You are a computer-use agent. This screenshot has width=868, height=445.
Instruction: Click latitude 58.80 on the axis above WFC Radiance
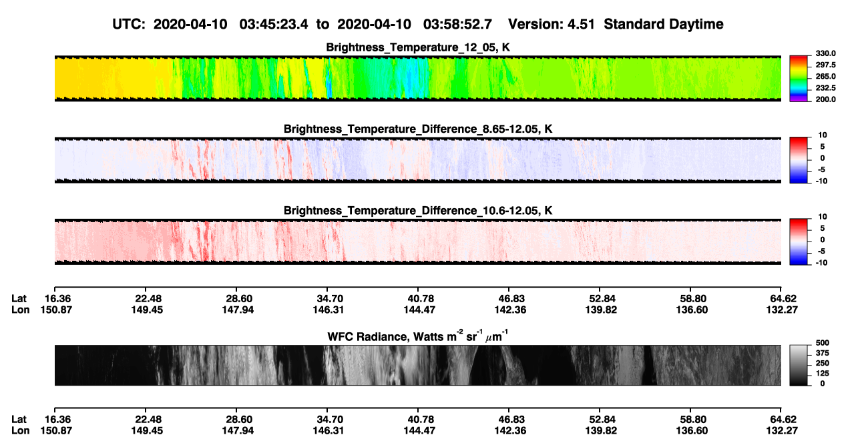691,298
